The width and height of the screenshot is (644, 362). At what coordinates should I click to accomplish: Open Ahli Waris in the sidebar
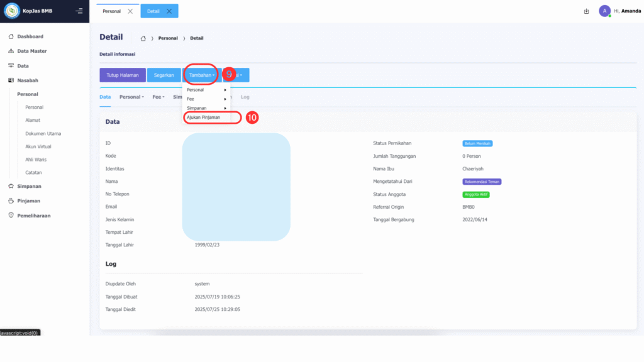37,160
